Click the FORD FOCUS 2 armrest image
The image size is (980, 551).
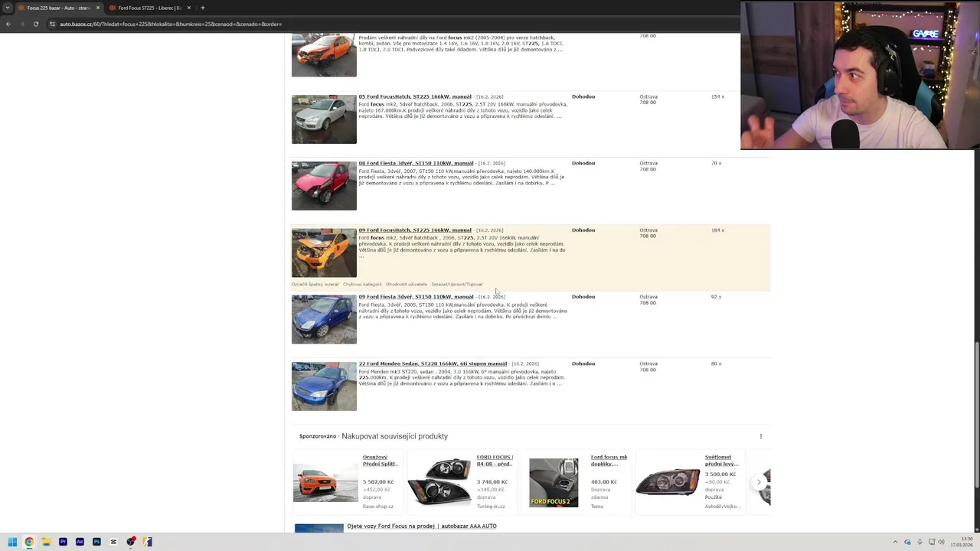pos(554,483)
